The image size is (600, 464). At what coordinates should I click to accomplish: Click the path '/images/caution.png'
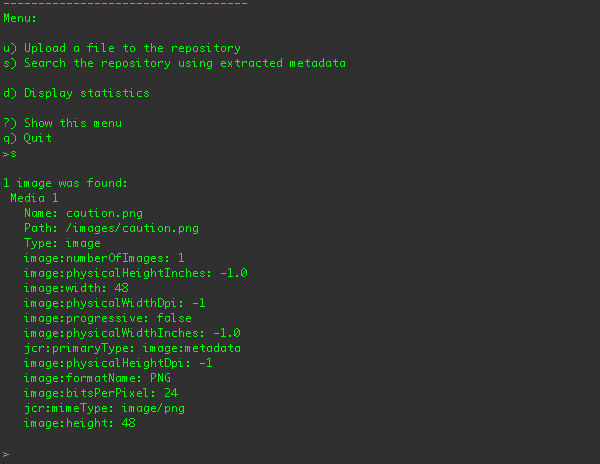click(133, 228)
